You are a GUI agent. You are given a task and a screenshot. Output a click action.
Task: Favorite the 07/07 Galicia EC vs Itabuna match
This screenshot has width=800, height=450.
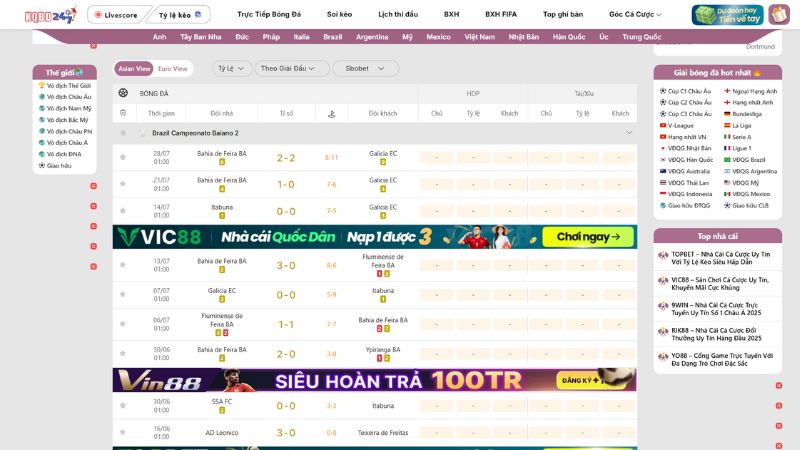tap(123, 294)
